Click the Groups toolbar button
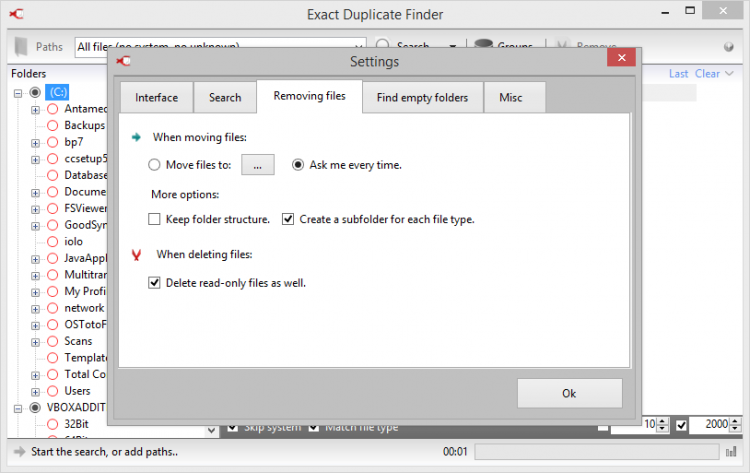This screenshot has width=750, height=473. 503,44
